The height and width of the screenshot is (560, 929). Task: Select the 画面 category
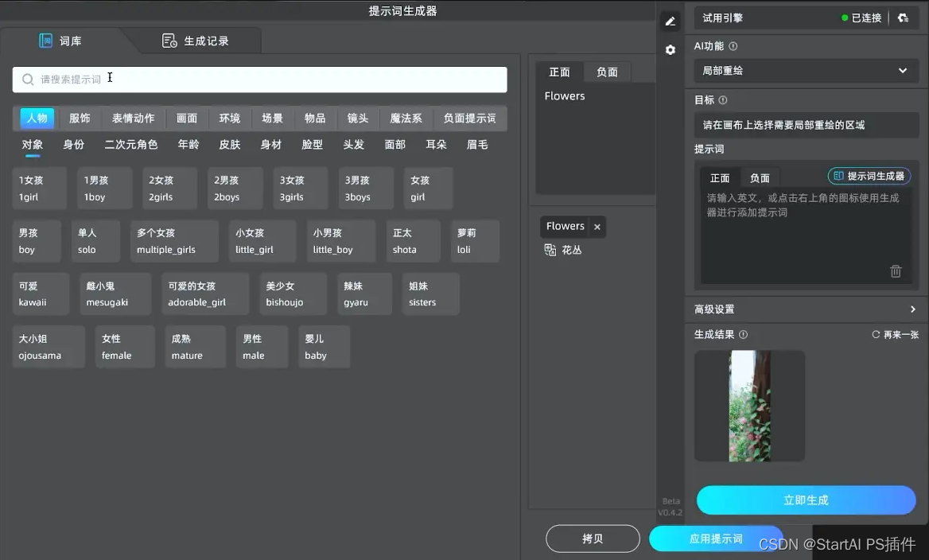(187, 119)
